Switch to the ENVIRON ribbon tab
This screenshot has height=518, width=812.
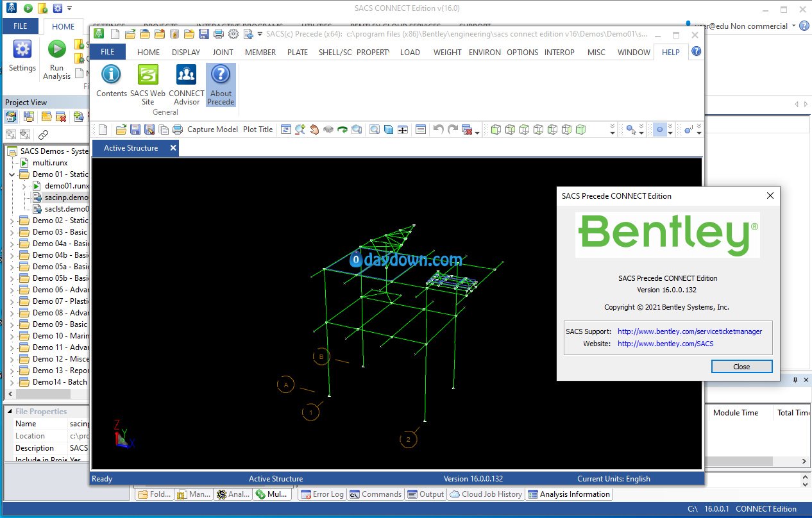pos(484,52)
